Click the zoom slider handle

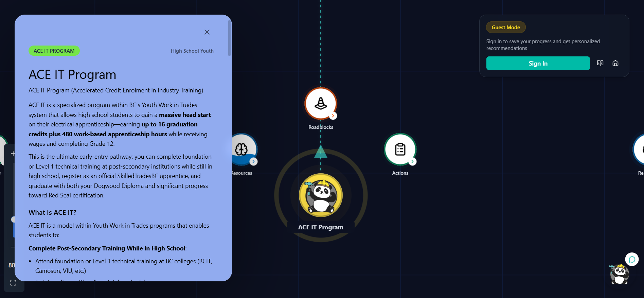point(13,220)
